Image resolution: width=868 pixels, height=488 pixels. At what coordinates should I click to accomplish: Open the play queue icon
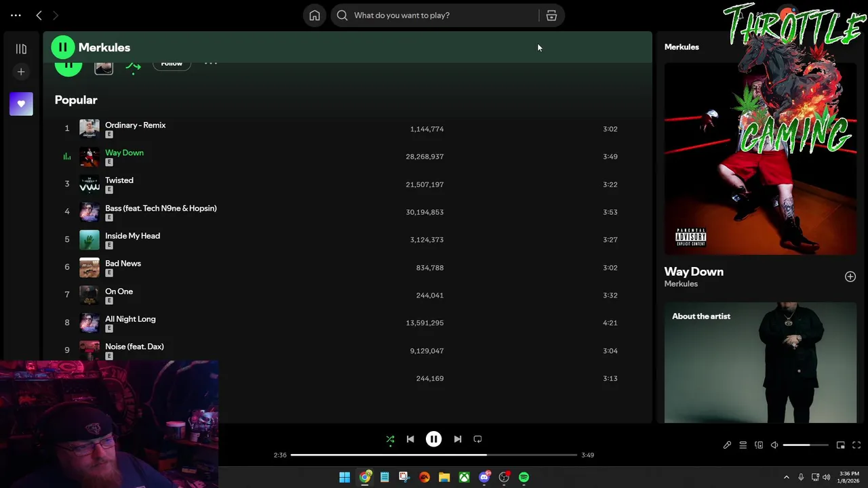point(743,445)
